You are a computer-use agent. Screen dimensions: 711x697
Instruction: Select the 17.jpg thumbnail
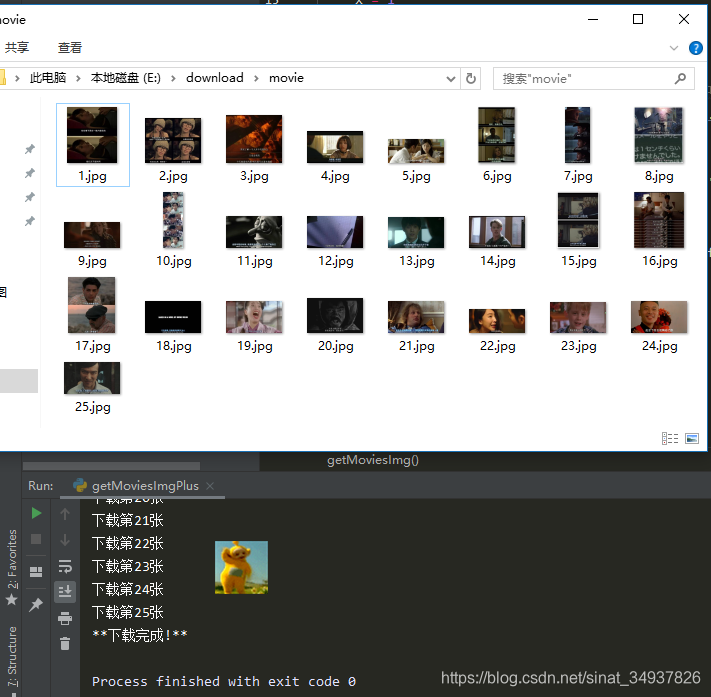click(x=92, y=305)
